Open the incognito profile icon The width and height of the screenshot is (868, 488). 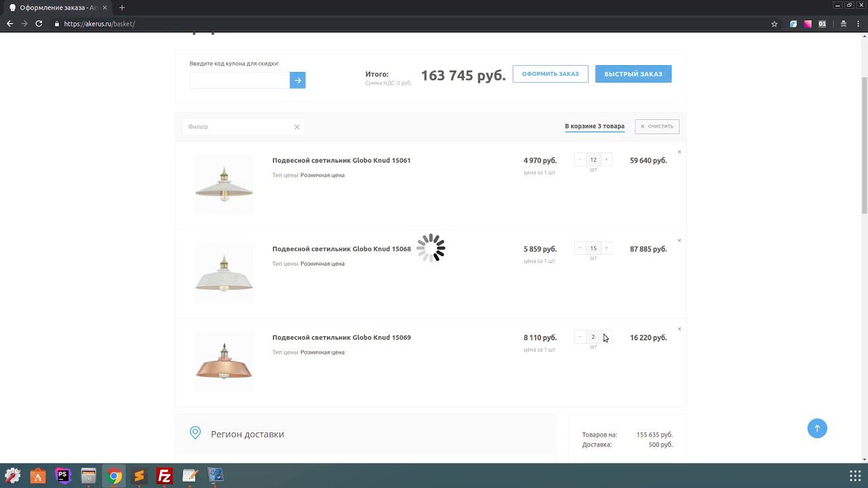844,24
